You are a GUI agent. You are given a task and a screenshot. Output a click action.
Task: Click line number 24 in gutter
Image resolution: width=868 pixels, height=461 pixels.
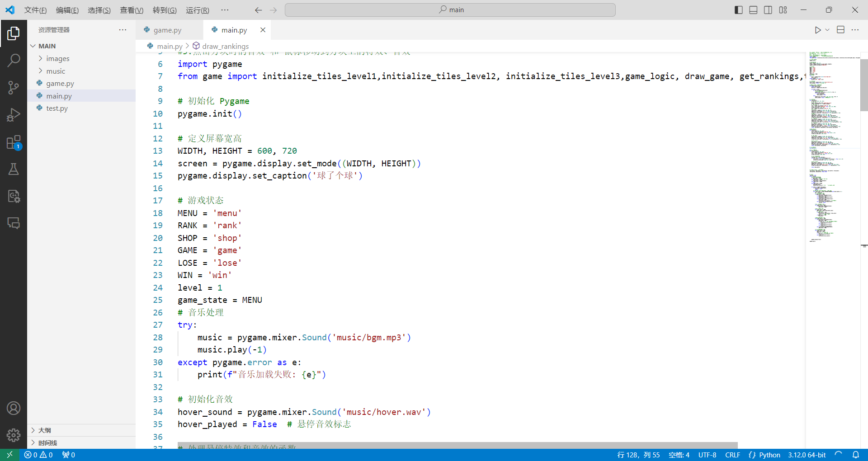pyautogui.click(x=158, y=287)
